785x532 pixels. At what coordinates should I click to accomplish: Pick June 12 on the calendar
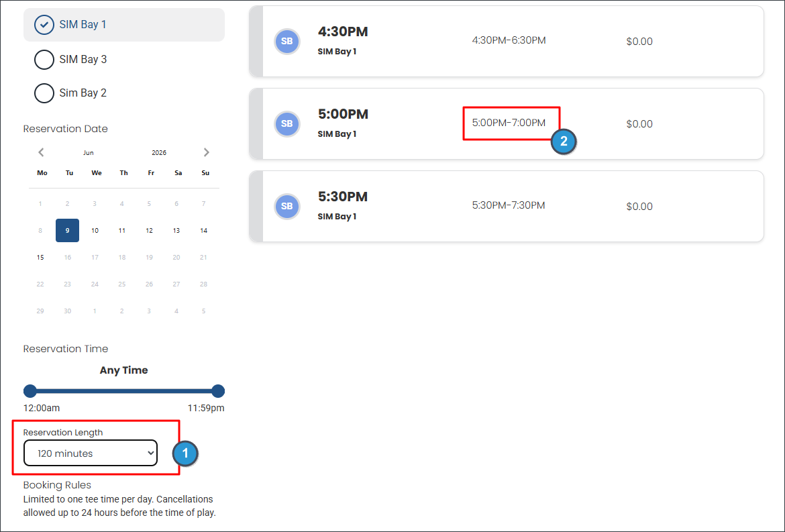tap(149, 231)
